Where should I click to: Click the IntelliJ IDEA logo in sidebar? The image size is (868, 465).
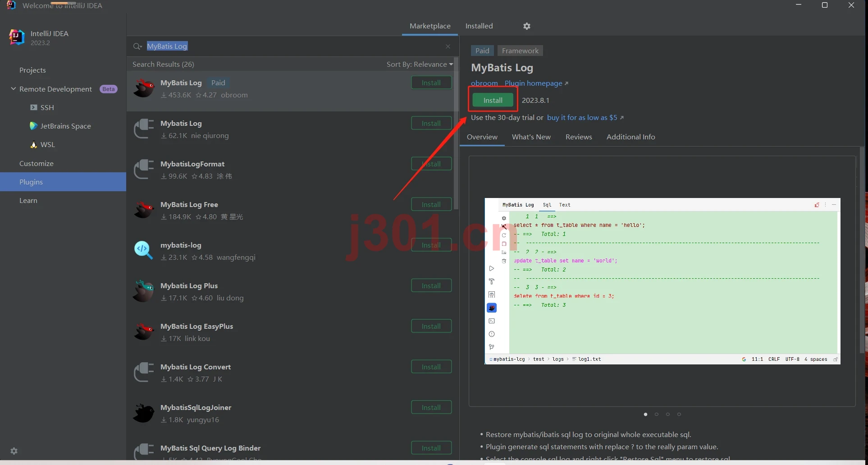coord(17,37)
